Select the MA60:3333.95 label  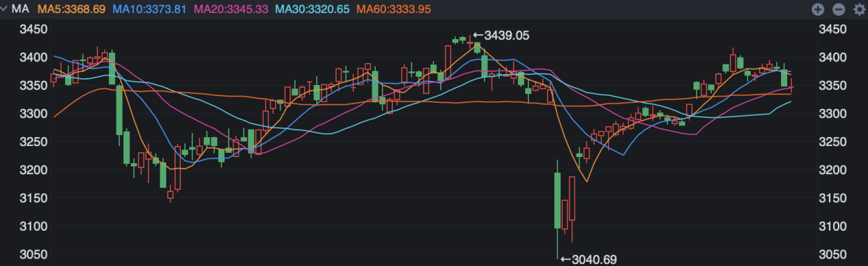[394, 10]
